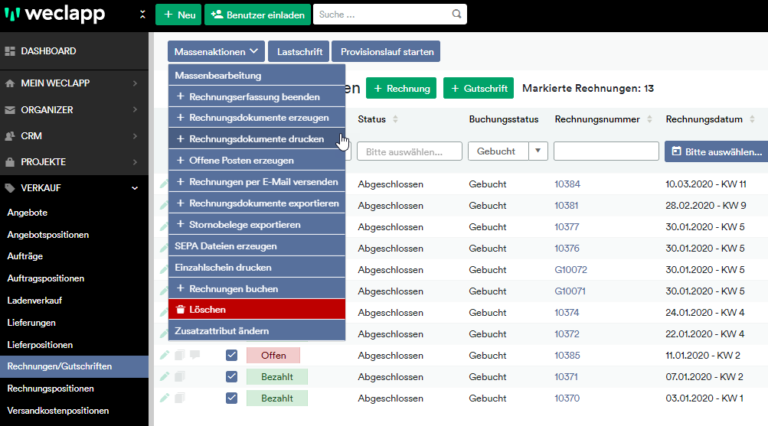
Task: Open invoice number 10384 link
Action: tap(567, 184)
